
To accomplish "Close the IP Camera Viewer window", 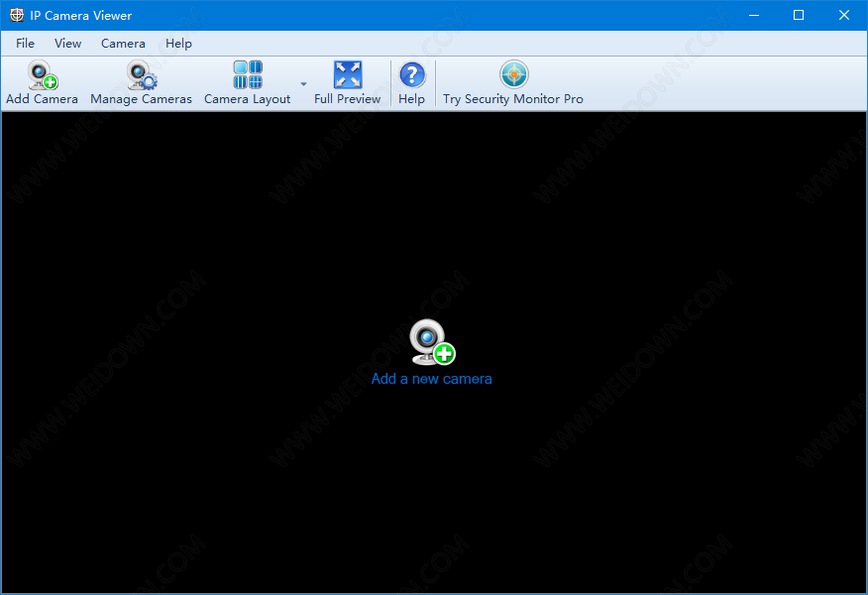I will pyautogui.click(x=843, y=15).
